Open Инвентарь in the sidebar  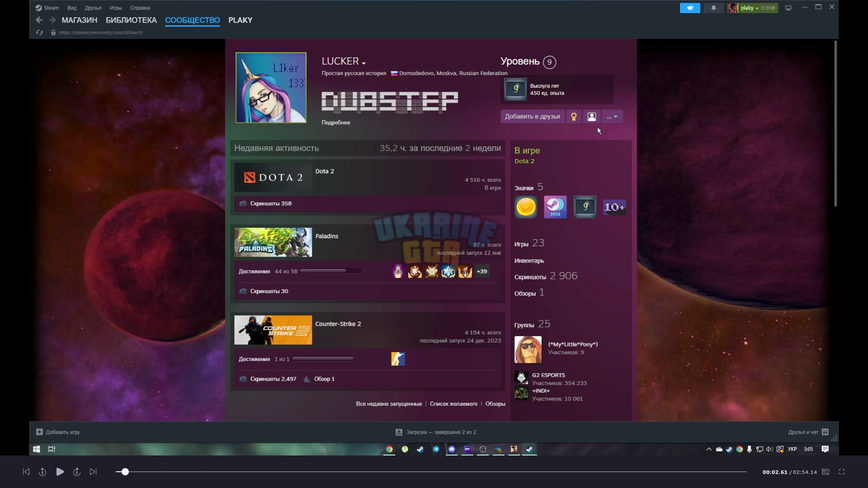(x=529, y=261)
